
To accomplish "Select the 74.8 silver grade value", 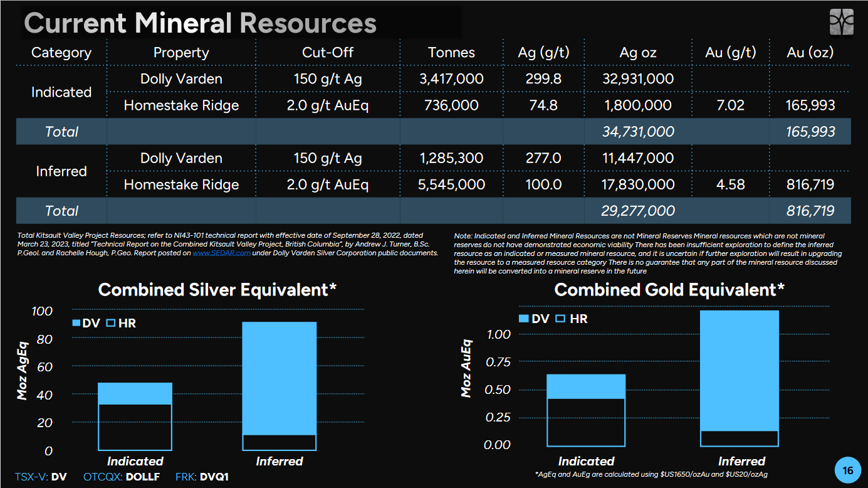I will (x=543, y=105).
